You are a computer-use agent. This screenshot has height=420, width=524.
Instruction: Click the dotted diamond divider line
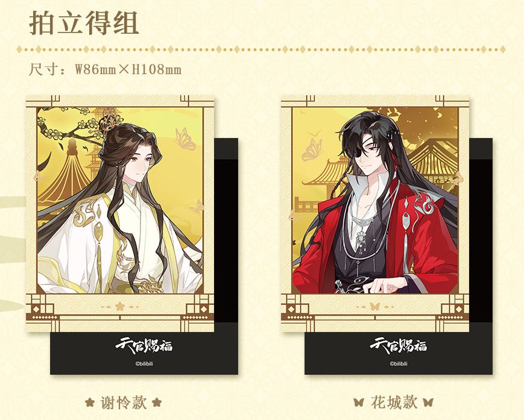click(x=261, y=49)
